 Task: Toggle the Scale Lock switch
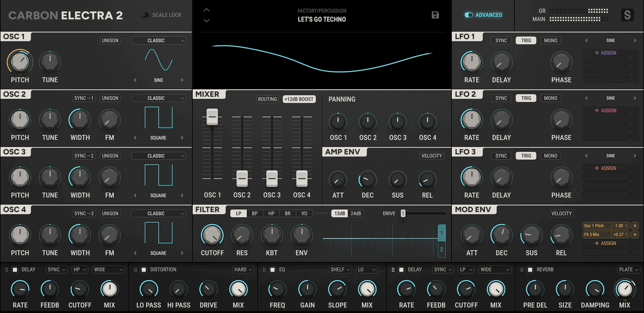(145, 15)
